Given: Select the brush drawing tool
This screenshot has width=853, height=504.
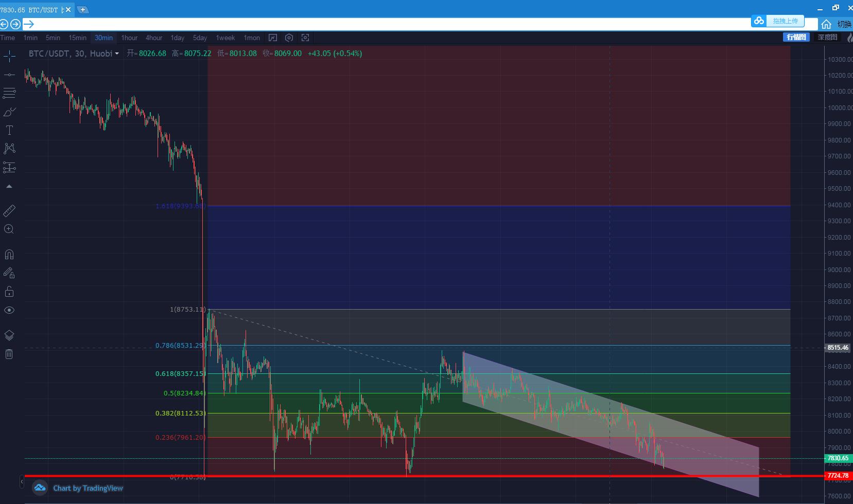Looking at the screenshot, I should (x=9, y=112).
